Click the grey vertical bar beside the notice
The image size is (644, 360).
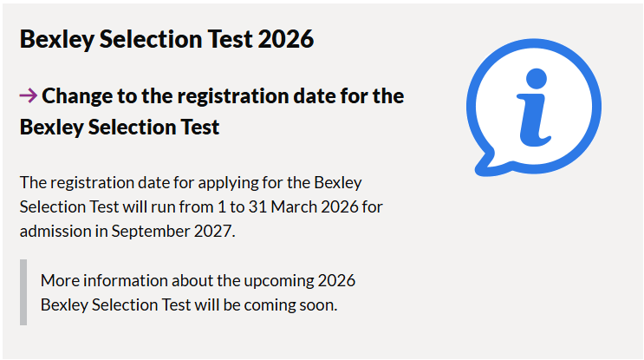[23, 292]
